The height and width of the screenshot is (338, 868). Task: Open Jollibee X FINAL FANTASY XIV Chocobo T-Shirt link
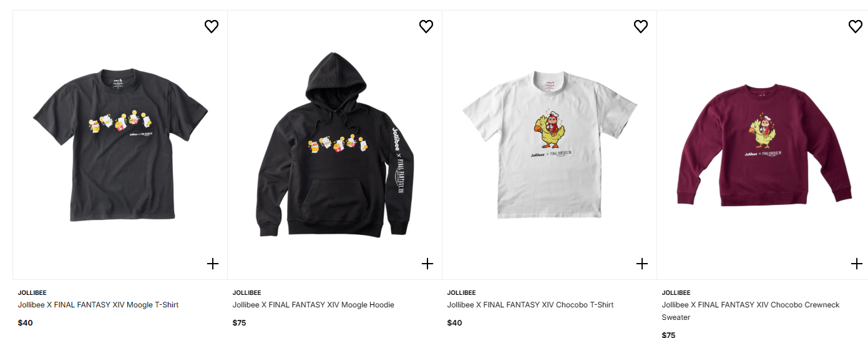coord(530,305)
